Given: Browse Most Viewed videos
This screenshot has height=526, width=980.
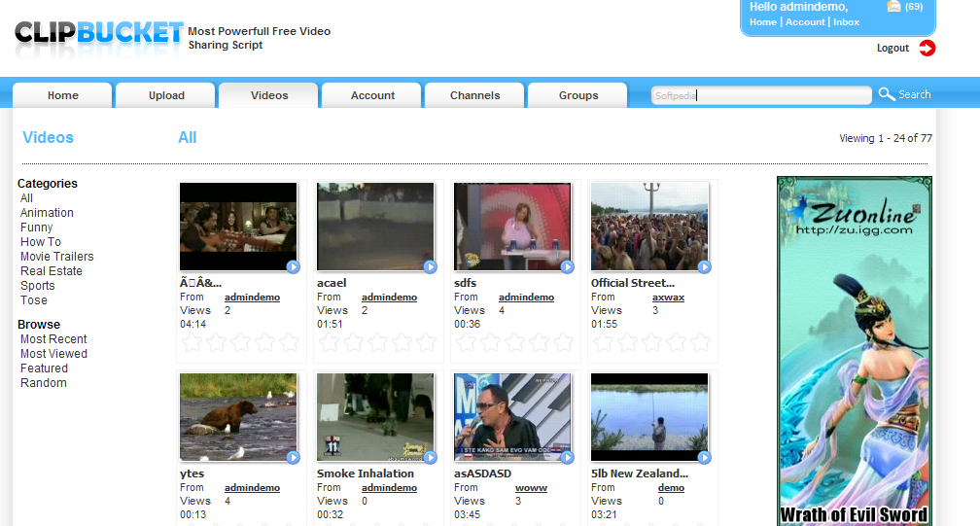Looking at the screenshot, I should pyautogui.click(x=53, y=354).
